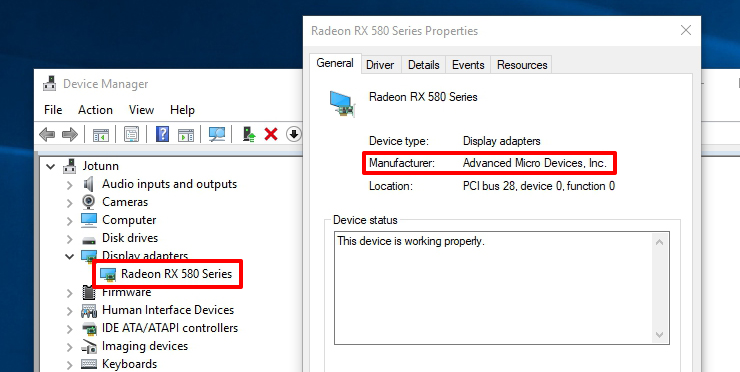Select the Jotunn computer name label
740x372 pixels.
coord(101,166)
